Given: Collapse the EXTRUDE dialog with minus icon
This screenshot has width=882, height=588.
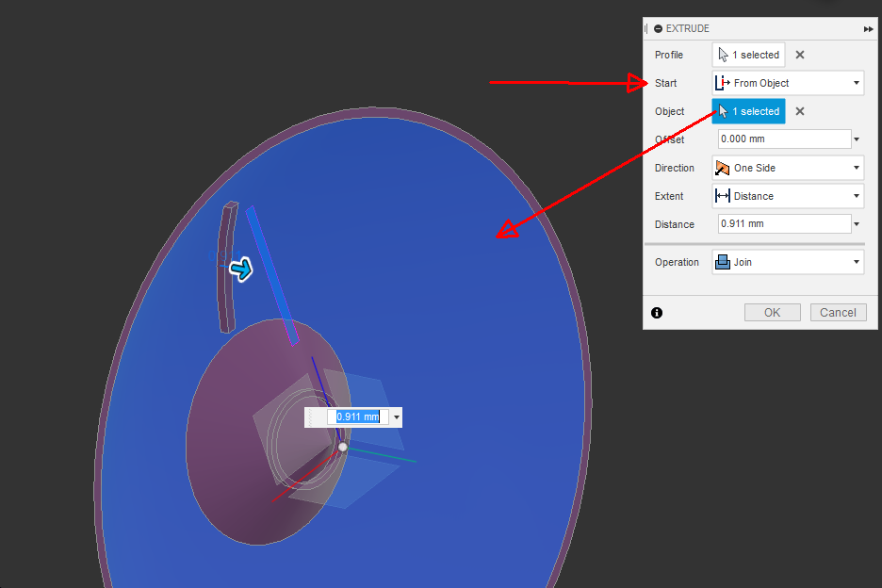Looking at the screenshot, I should pyautogui.click(x=658, y=28).
